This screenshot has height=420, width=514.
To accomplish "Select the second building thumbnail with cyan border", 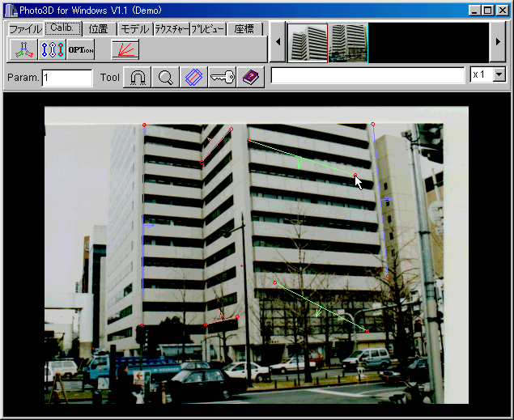I will click(x=348, y=43).
